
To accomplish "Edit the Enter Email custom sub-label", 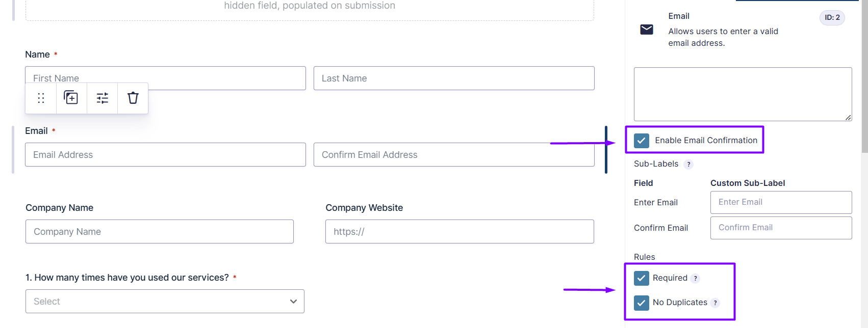I will (781, 202).
